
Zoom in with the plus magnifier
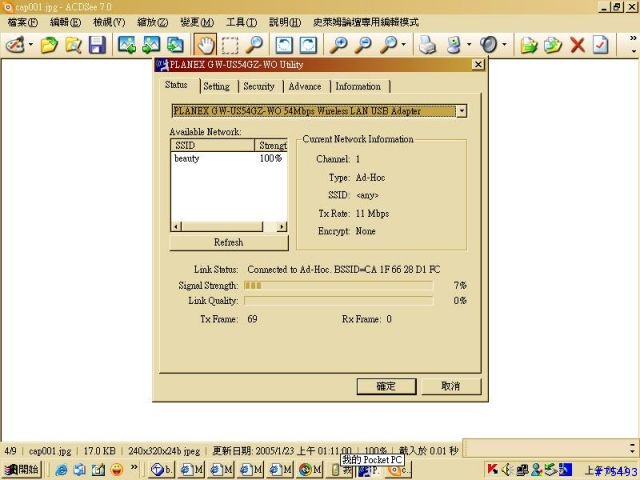click(x=339, y=44)
